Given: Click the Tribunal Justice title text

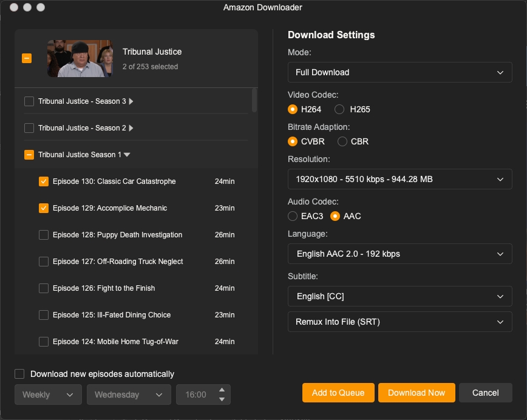Looking at the screenshot, I should (152, 52).
